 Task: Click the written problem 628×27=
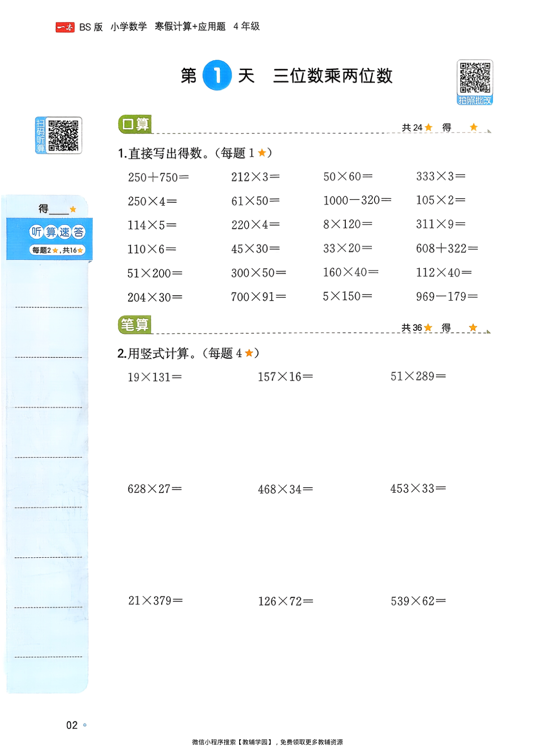coord(155,489)
